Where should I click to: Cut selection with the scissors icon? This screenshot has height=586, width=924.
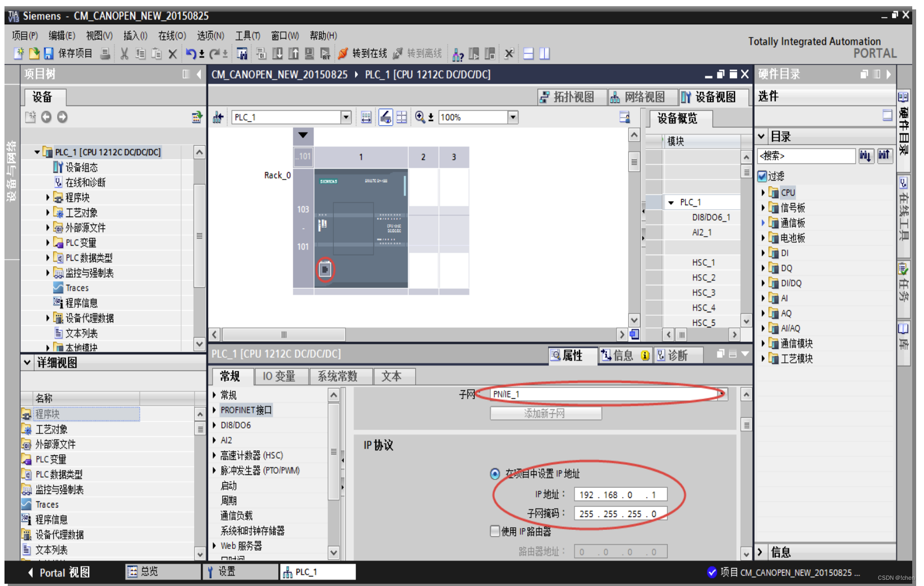pos(124,53)
